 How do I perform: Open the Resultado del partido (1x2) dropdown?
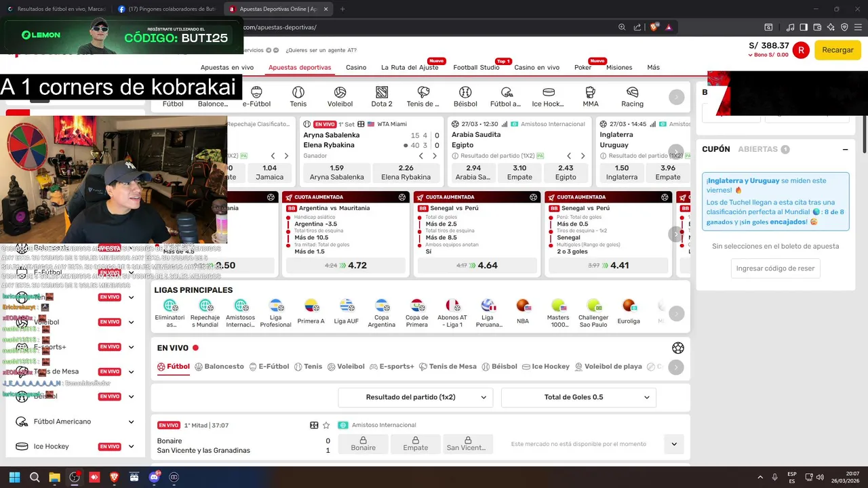click(x=416, y=397)
